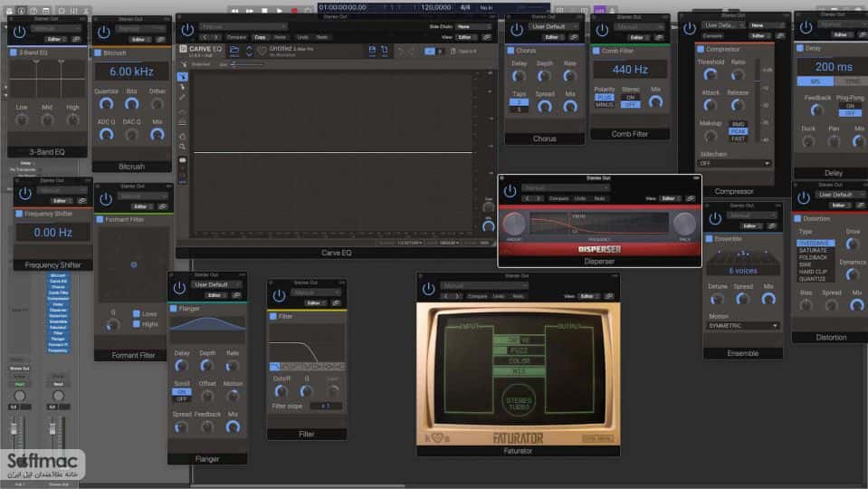Screen dimensions: 868x489
Task: Open Distortion User Default preset dropdown
Action: (840, 195)
